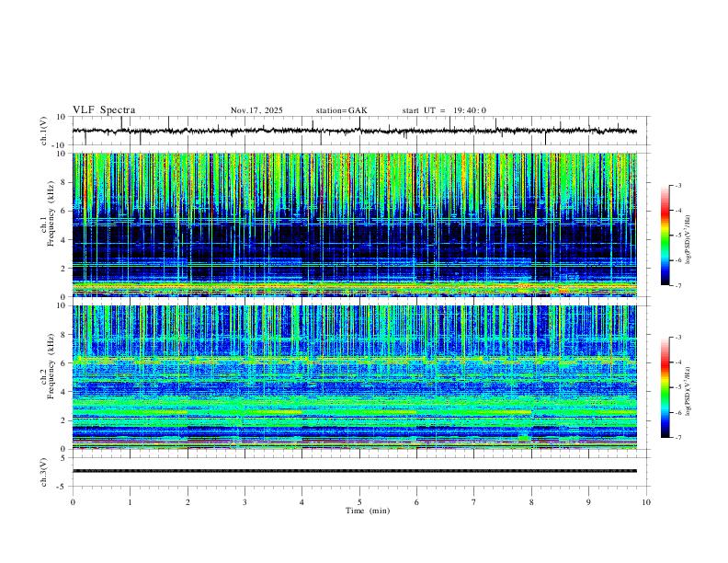Click the ch.2 spectrogram color bar
Image resolution: width=728 pixels, height=563 pixels.
tap(665, 387)
